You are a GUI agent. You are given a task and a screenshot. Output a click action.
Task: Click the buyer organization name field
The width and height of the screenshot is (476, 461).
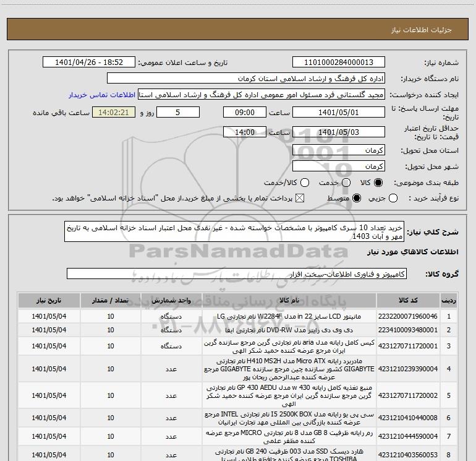(246, 79)
